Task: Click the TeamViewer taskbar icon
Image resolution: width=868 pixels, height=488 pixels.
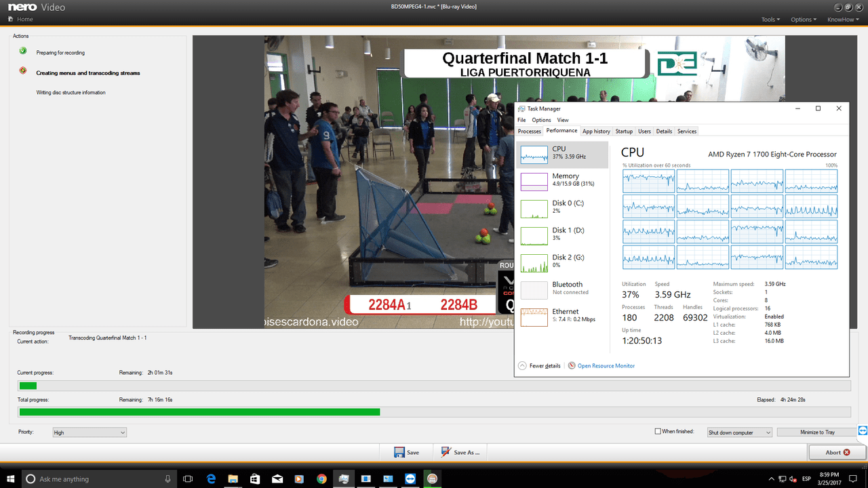Action: click(409, 479)
